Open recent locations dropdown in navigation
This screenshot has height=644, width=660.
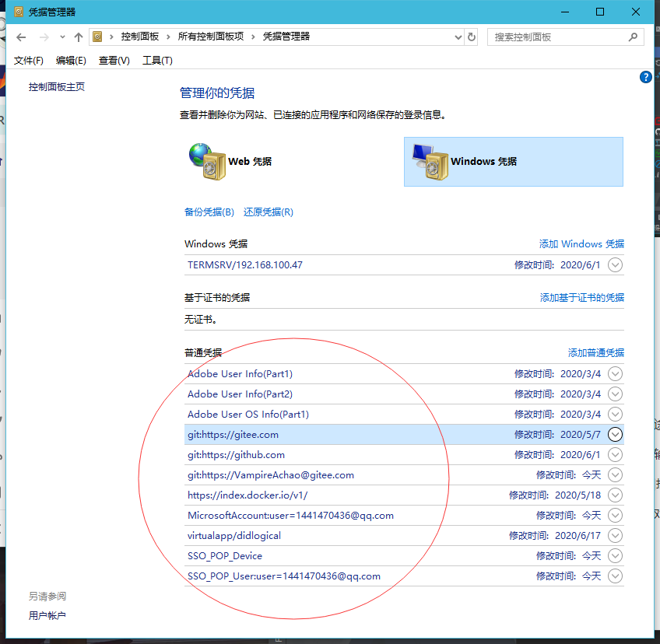pyautogui.click(x=62, y=37)
